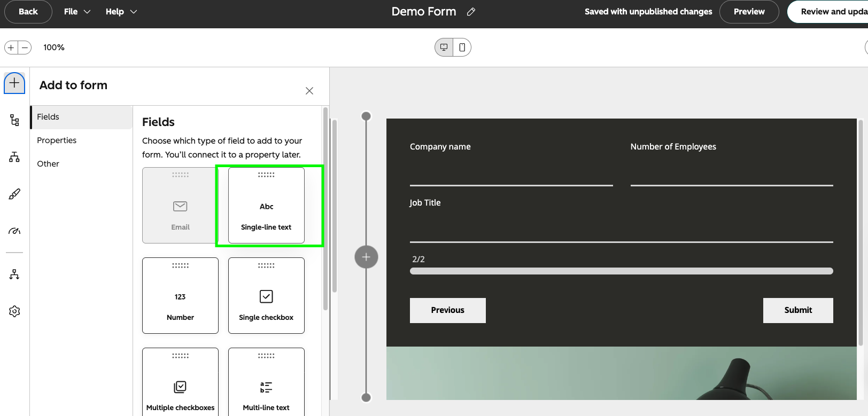This screenshot has width=868, height=416.
Task: Open the settings gear icon in sidebar
Action: click(x=14, y=311)
